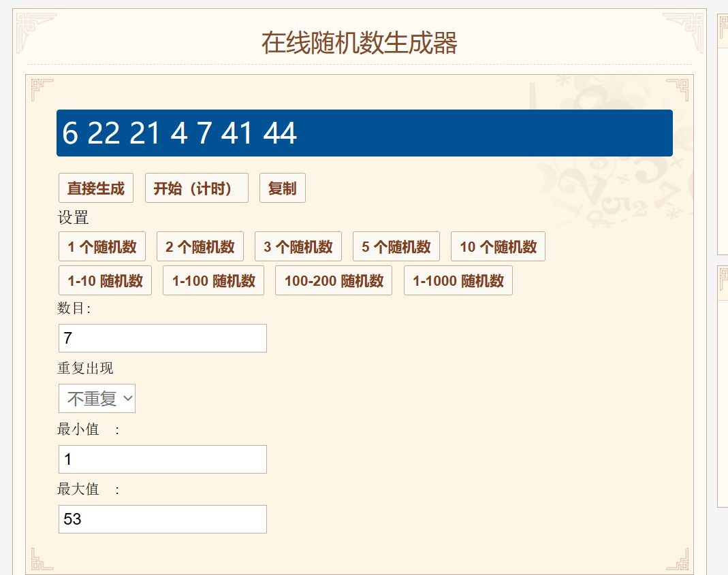Select the 1 个随机数 preset
728x575 pixels.
[x=102, y=246]
